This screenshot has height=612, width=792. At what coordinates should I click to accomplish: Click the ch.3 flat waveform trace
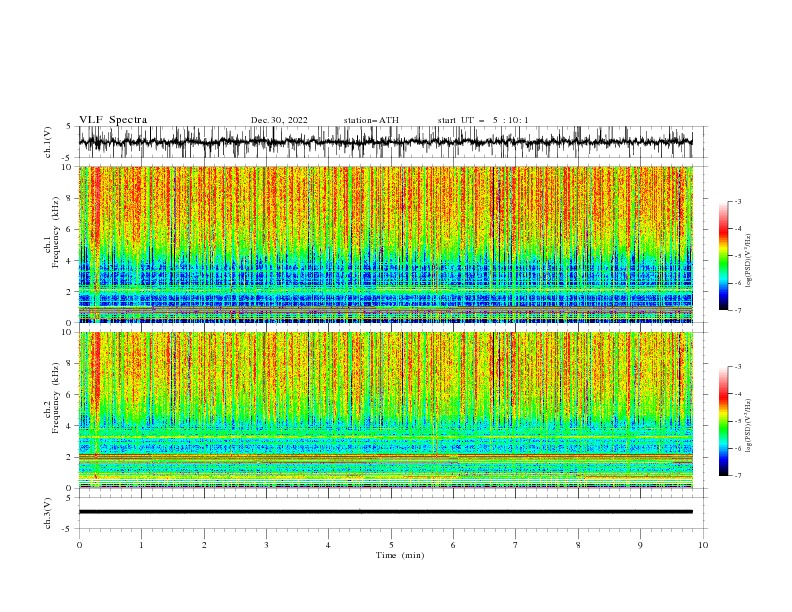coord(385,512)
